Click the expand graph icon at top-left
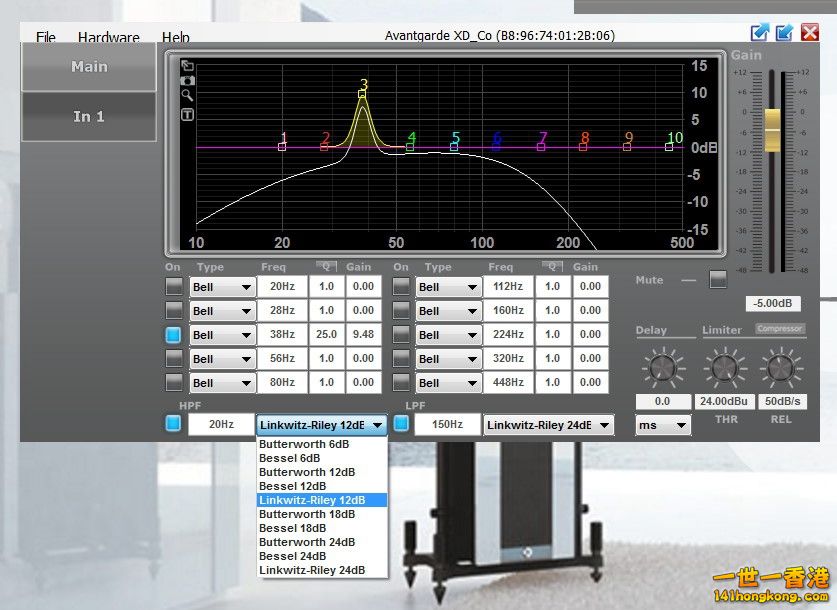Viewport: 837px width, 610px height. 187,66
